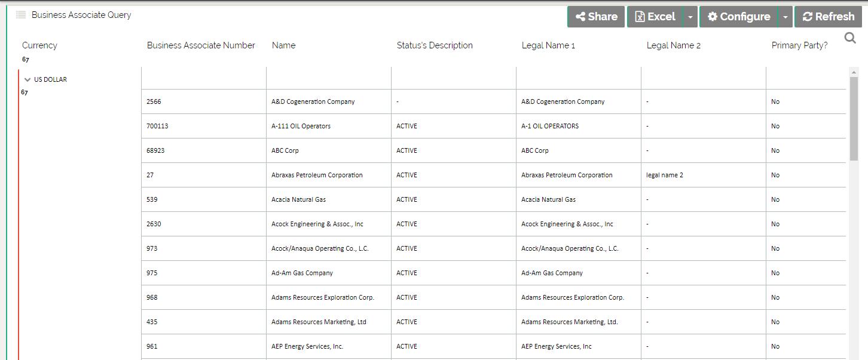Sort by Currency column header
This screenshot has height=360, width=868.
click(39, 45)
